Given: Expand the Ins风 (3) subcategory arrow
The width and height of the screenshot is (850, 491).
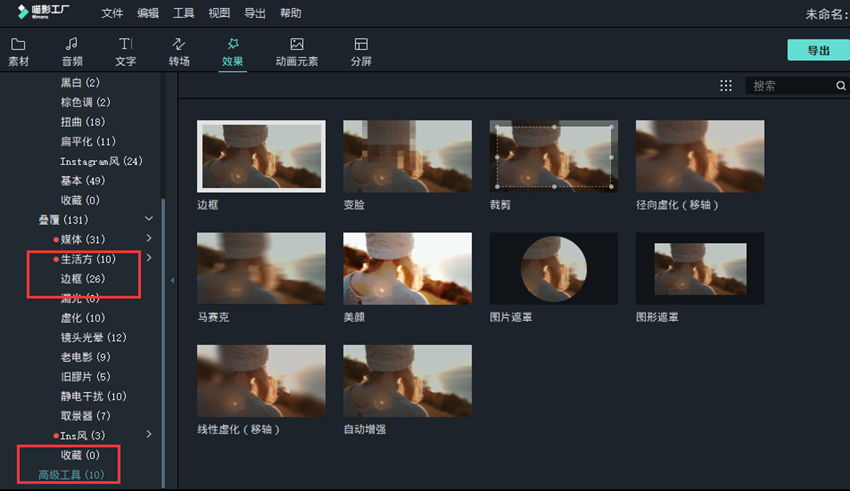Looking at the screenshot, I should click(x=149, y=435).
